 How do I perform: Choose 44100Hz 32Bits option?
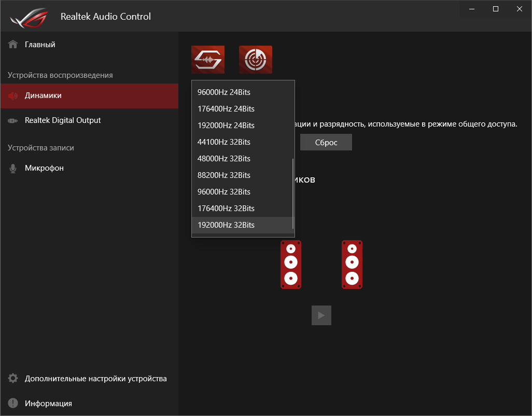pyautogui.click(x=242, y=142)
